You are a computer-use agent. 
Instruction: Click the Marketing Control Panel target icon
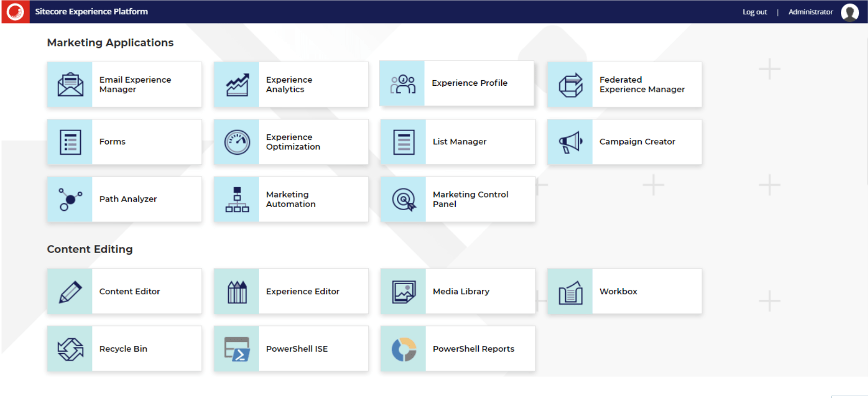point(404,200)
